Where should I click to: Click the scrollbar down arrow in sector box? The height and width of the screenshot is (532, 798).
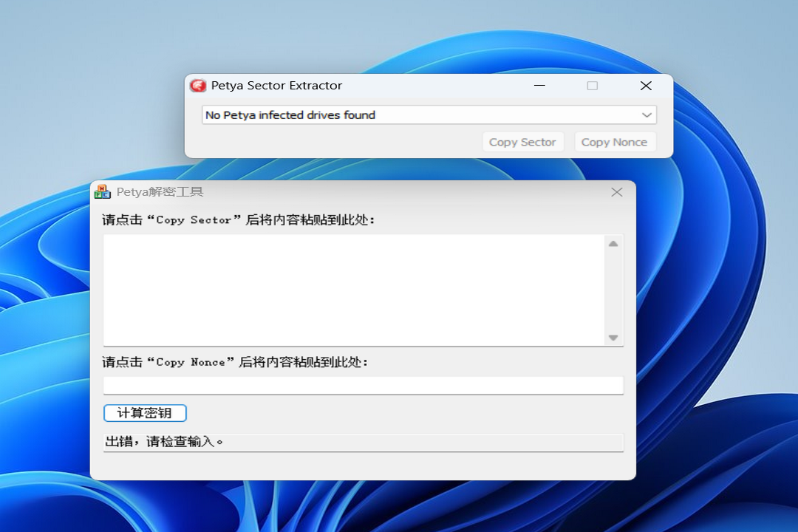click(613, 338)
